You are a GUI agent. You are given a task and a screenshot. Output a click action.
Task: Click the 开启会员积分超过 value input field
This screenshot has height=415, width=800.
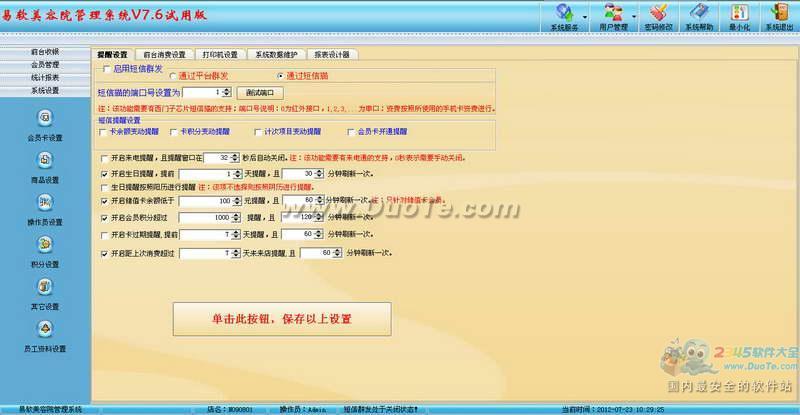click(218, 215)
